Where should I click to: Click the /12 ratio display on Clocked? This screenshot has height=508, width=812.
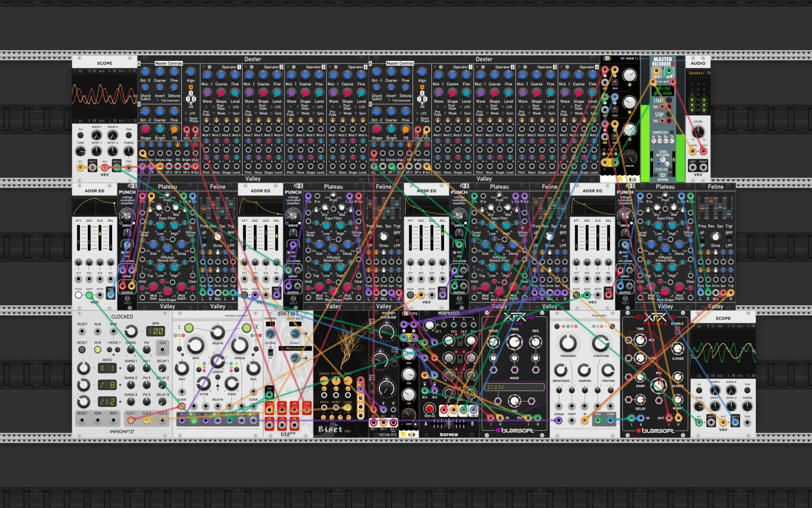107,402
